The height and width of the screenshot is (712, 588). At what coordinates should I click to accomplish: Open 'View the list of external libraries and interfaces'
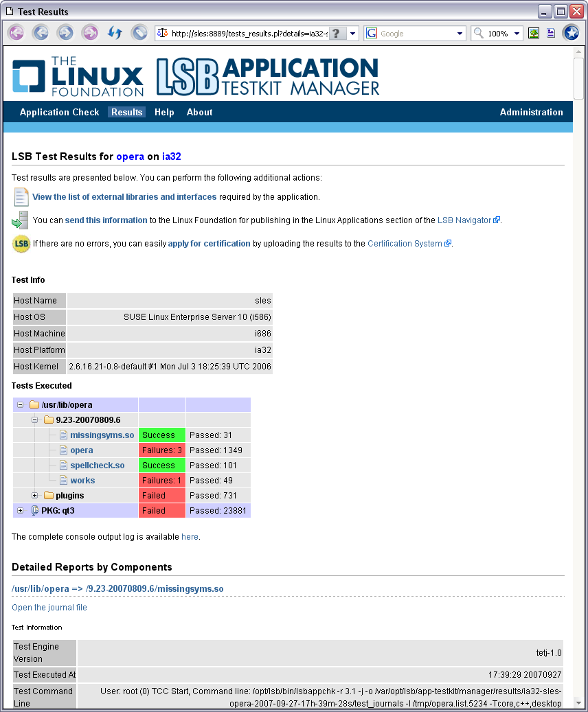124,196
